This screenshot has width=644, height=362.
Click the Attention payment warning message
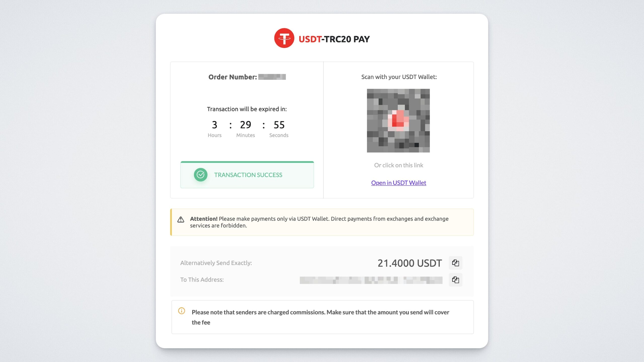319,222
